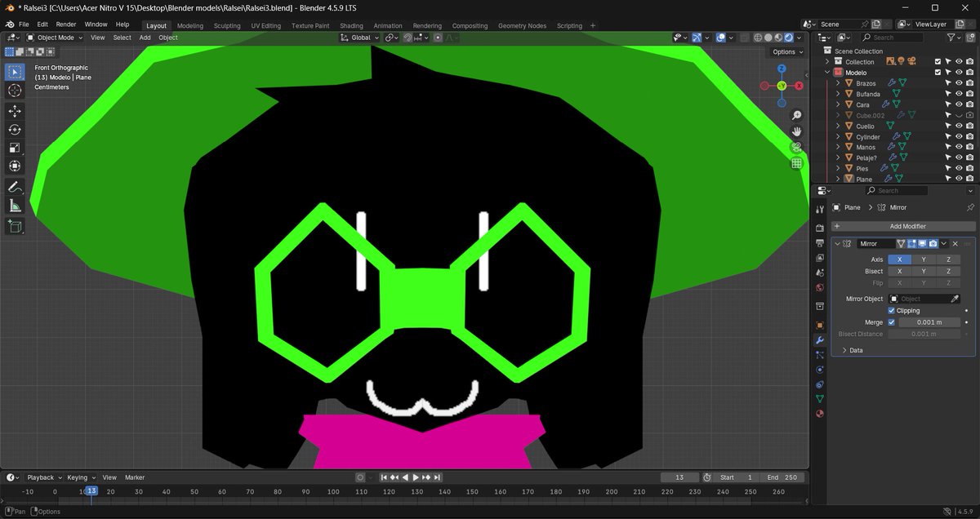980x519 pixels.
Task: Open Mirror modifier extra options arrow
Action: pyautogui.click(x=944, y=243)
